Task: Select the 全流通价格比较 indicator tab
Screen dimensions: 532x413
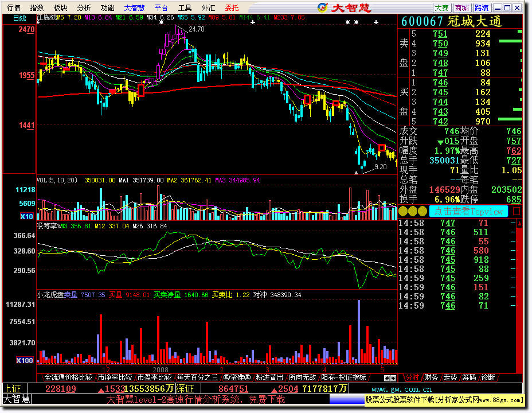Action: [68, 377]
